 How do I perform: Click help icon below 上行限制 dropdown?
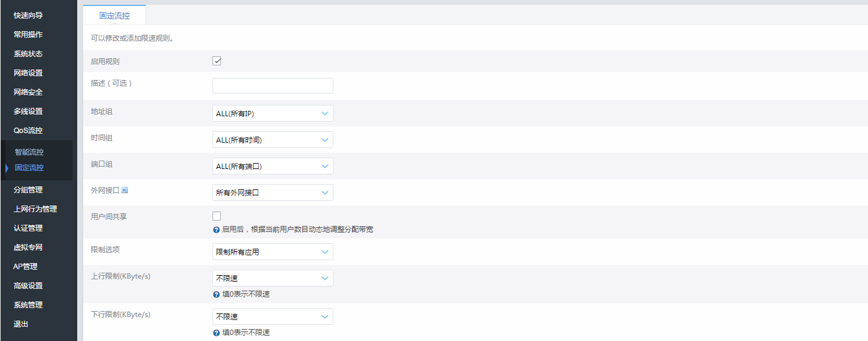pos(216,294)
